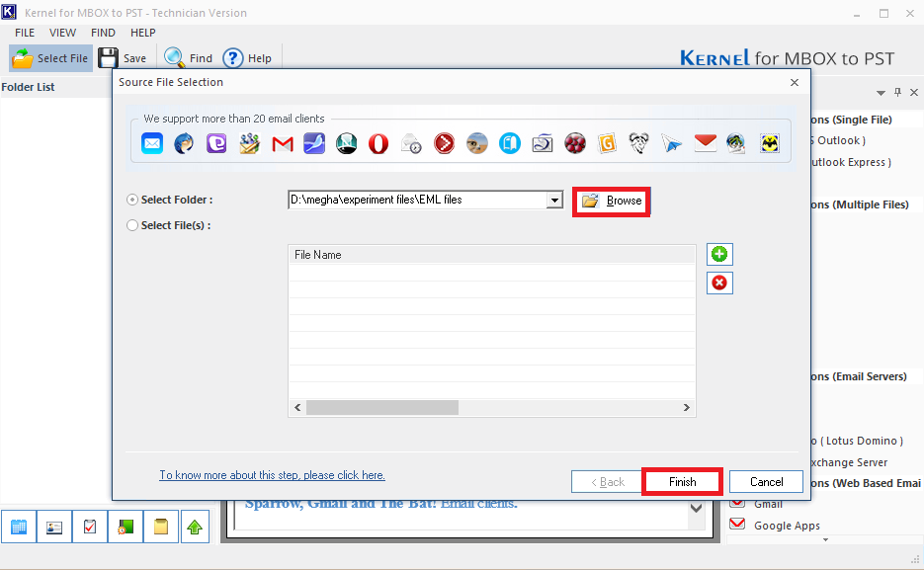Open the 'To know more about this step' link
Image resolution: width=924 pixels, height=570 pixels.
(x=272, y=475)
